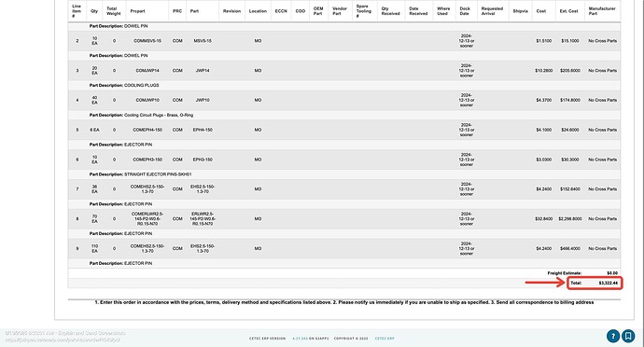Click the Qty Received column header
The width and height of the screenshot is (644, 347).
click(x=390, y=11)
